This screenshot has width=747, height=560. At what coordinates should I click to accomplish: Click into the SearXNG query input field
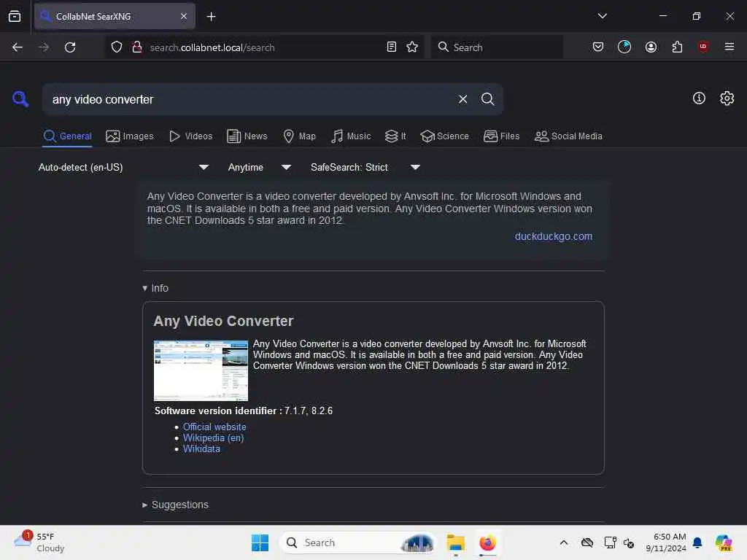tap(250, 99)
